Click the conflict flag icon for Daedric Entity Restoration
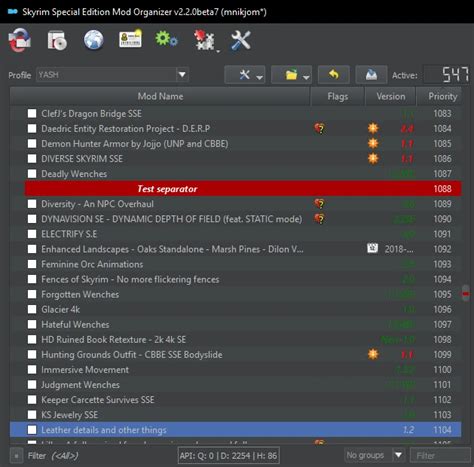This screenshot has height=467, width=474. [x=319, y=128]
